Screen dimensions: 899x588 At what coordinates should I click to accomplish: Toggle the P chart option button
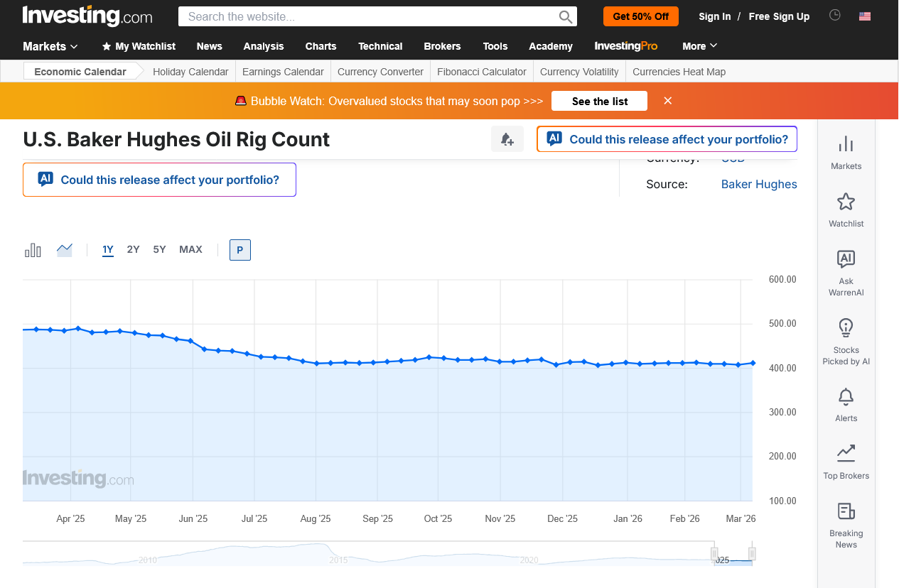pyautogui.click(x=240, y=250)
